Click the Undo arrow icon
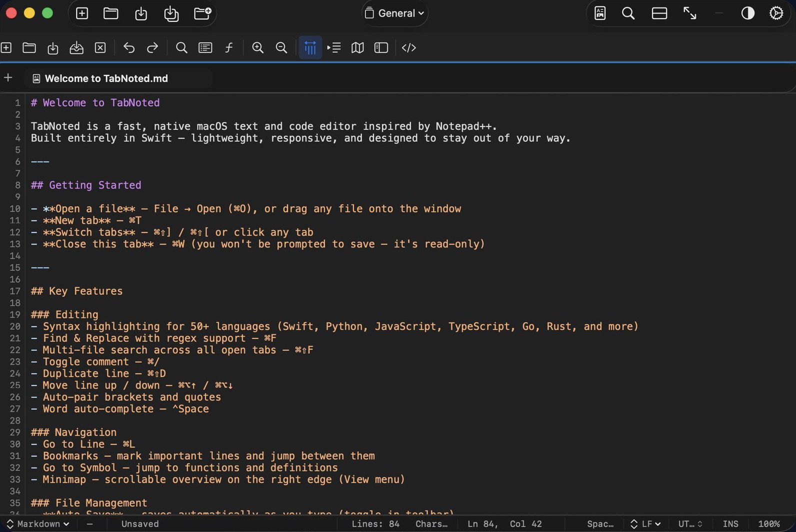796x532 pixels. [129, 47]
